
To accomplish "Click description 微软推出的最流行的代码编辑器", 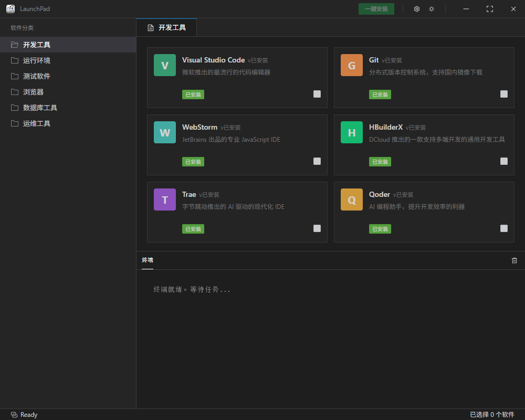I will click(226, 72).
